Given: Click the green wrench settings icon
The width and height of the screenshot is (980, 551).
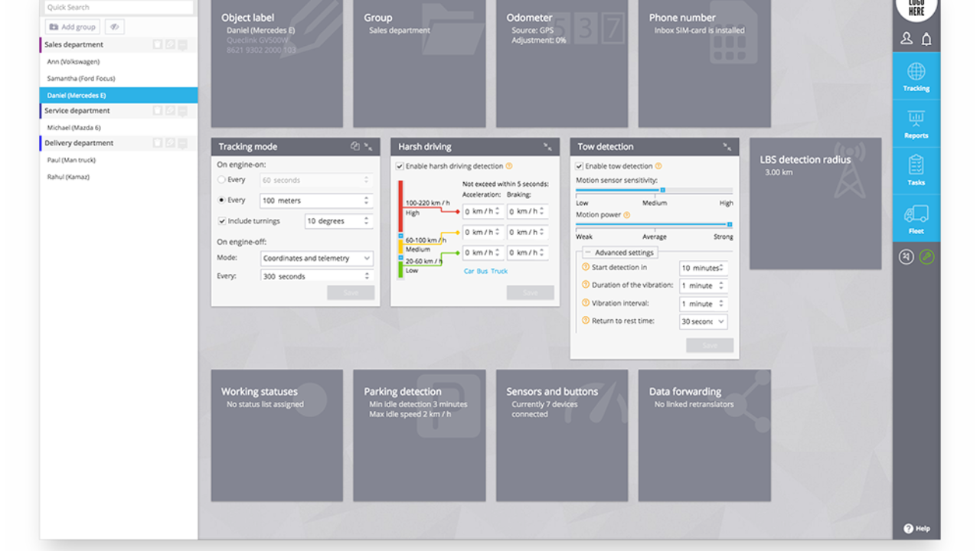Looking at the screenshot, I should [927, 257].
